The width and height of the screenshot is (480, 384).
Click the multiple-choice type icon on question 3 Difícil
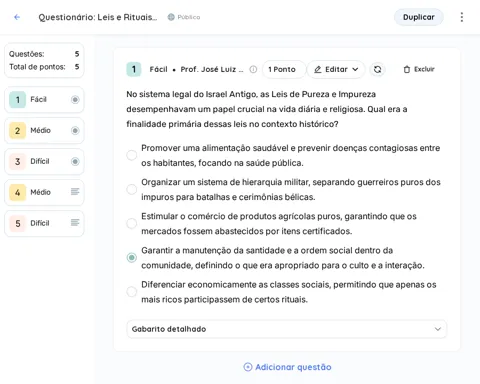click(75, 161)
